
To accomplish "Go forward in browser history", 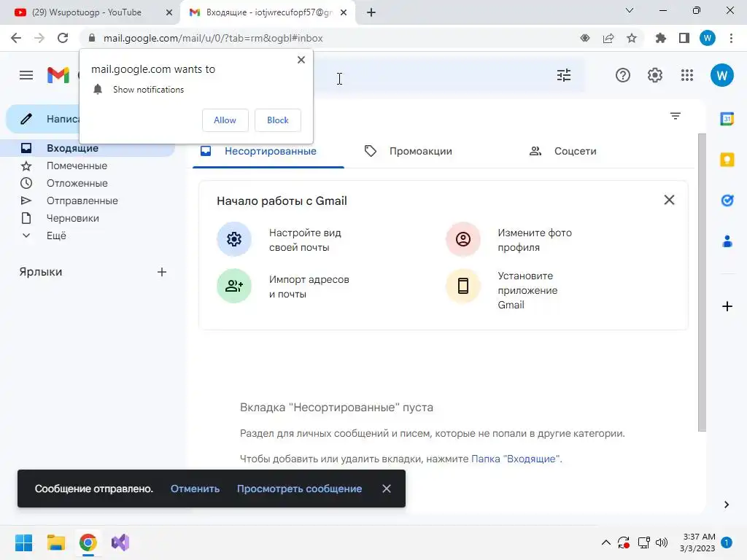I will [39, 38].
